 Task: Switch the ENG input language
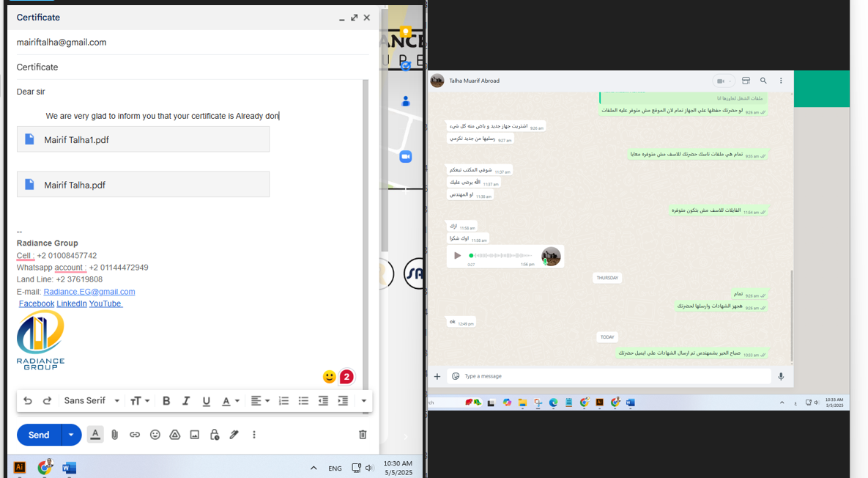click(x=335, y=468)
